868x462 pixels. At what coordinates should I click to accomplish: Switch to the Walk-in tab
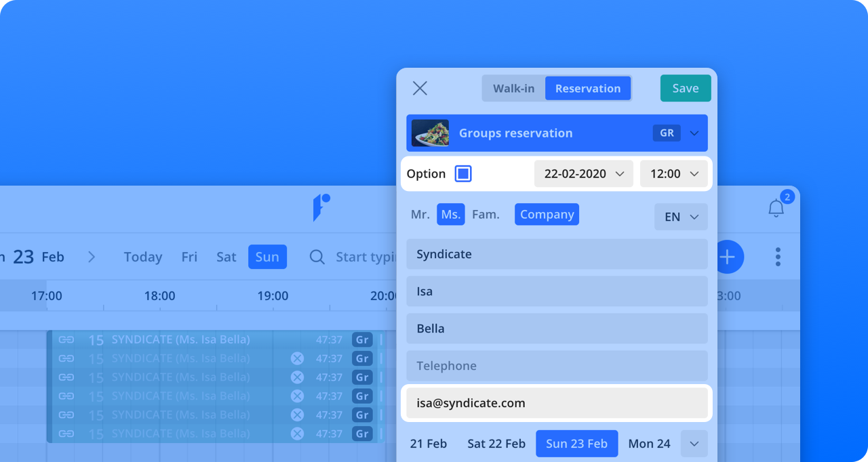(x=513, y=88)
